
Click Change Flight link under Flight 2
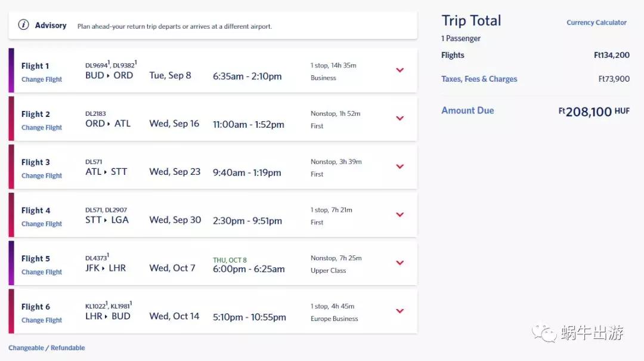tap(42, 128)
